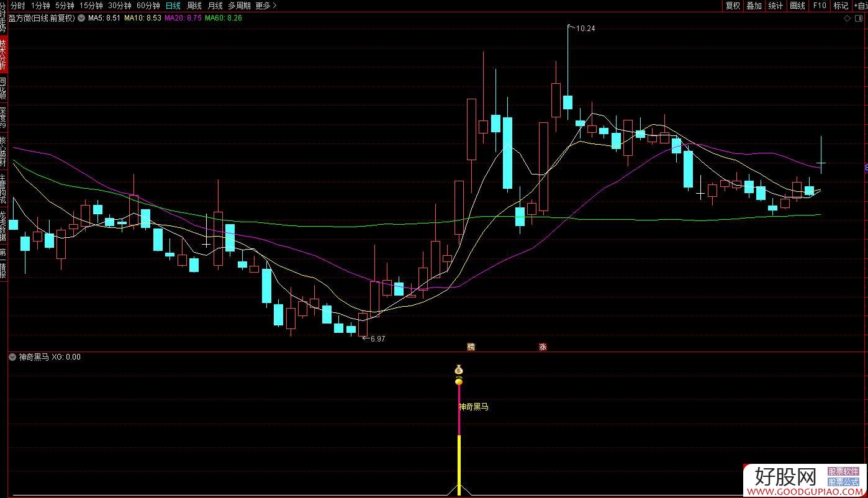Open the 多周期 multi-period view

(239, 6)
